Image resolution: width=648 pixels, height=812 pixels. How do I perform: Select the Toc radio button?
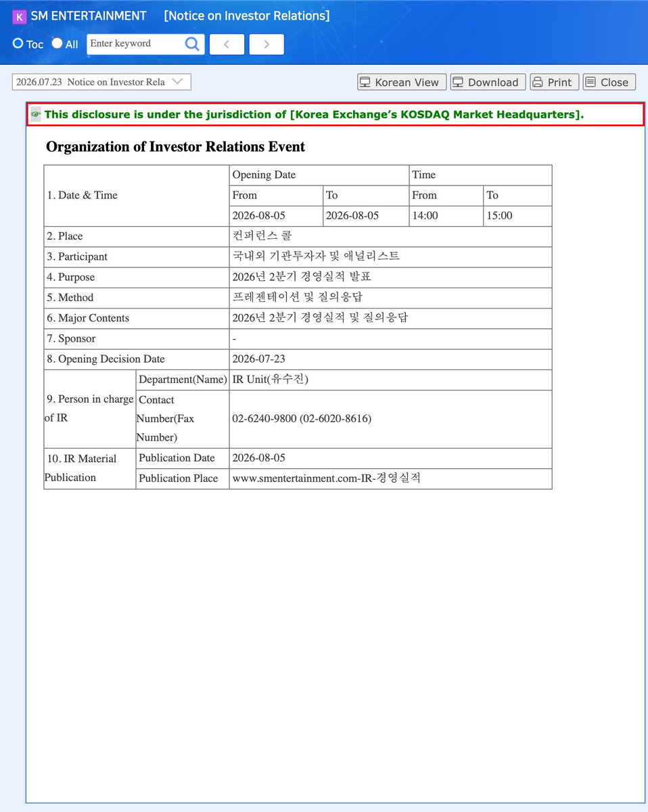tap(18, 43)
